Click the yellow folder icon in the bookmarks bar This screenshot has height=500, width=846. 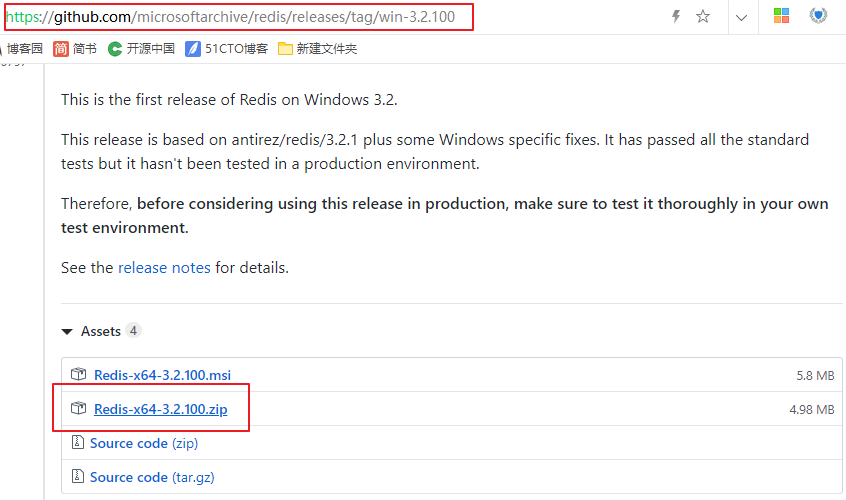point(285,49)
